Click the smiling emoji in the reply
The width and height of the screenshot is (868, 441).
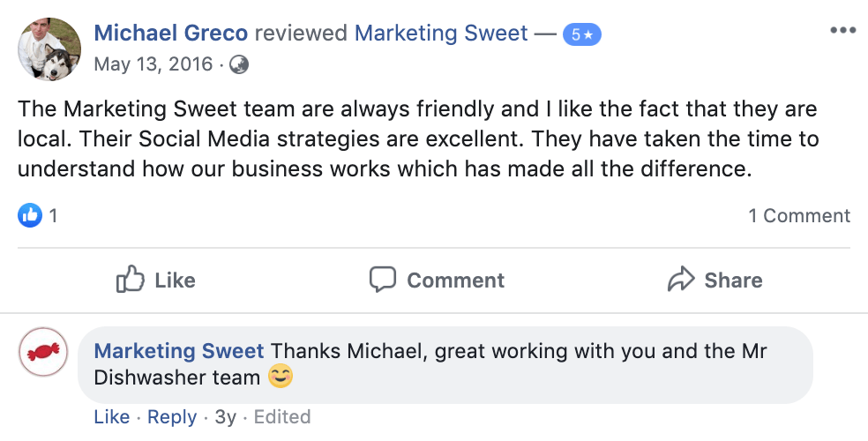[280, 377]
